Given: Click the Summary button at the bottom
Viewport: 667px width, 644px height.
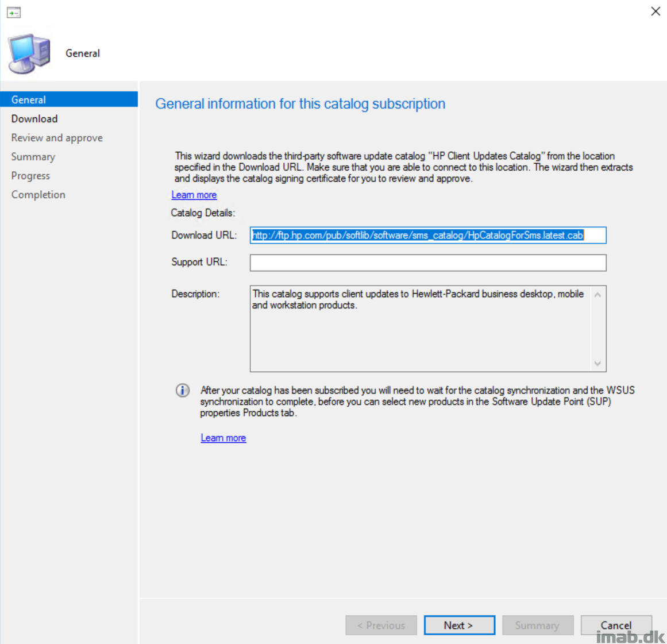Looking at the screenshot, I should coord(538,625).
